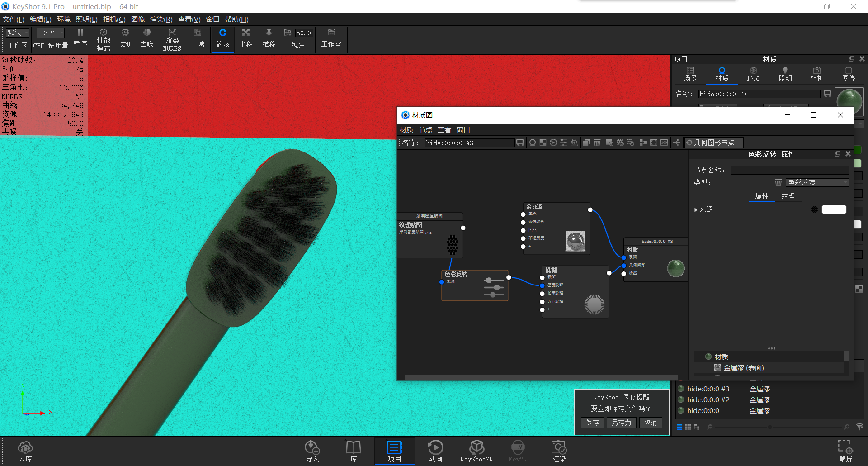The width and height of the screenshot is (868, 466).
Task: Click the source color swatch next to 来源
Action: click(x=833, y=209)
